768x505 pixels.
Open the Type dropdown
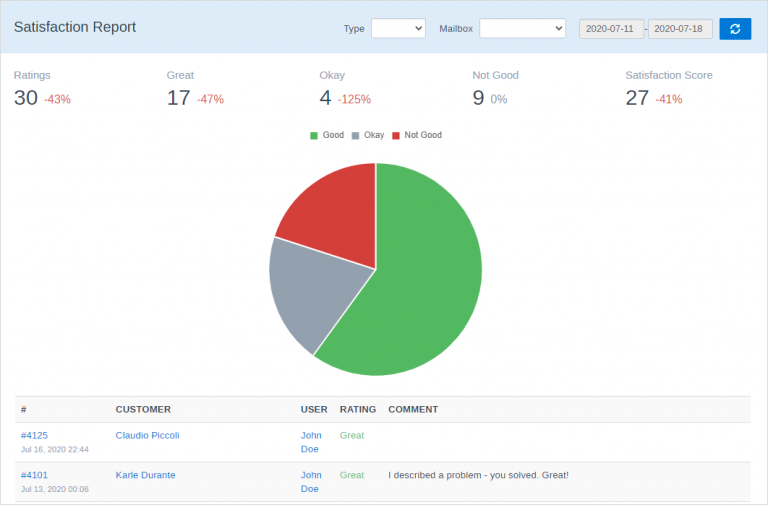coord(398,28)
